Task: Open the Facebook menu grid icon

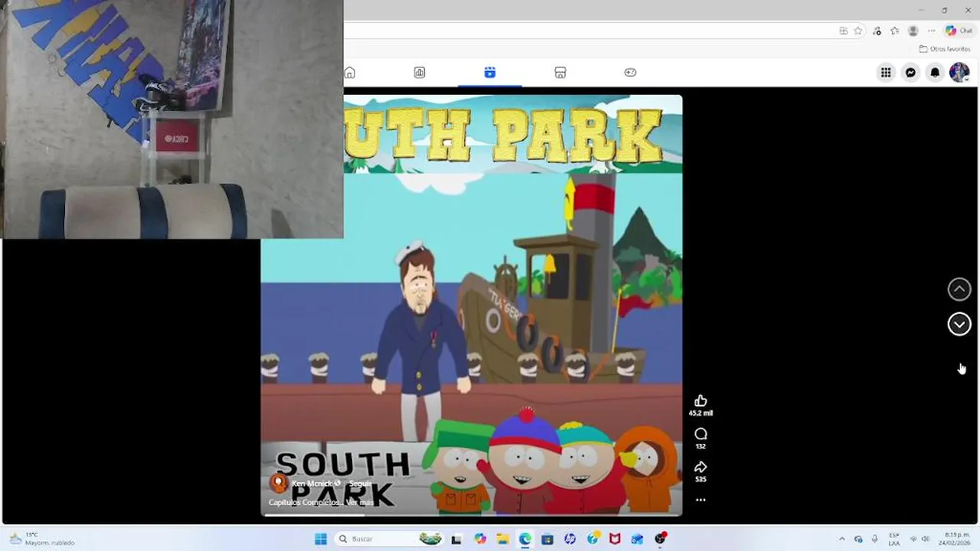Action: [x=886, y=73]
